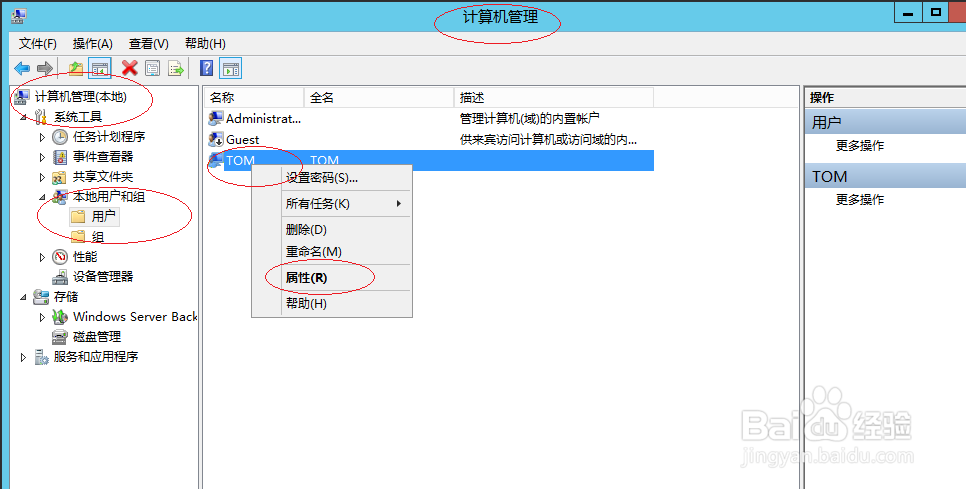Screen dimensions: 966x489
Task: Click the blue Help question mark icon
Action: [206, 68]
